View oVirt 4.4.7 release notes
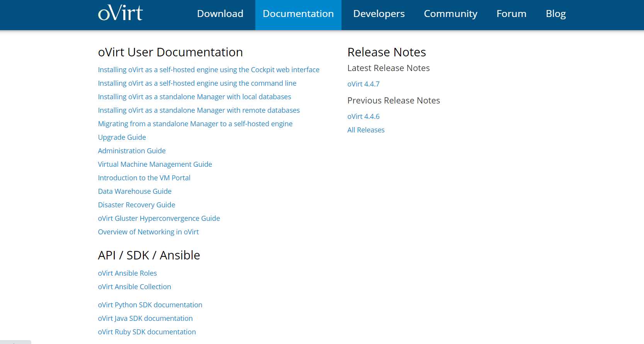 tap(363, 84)
